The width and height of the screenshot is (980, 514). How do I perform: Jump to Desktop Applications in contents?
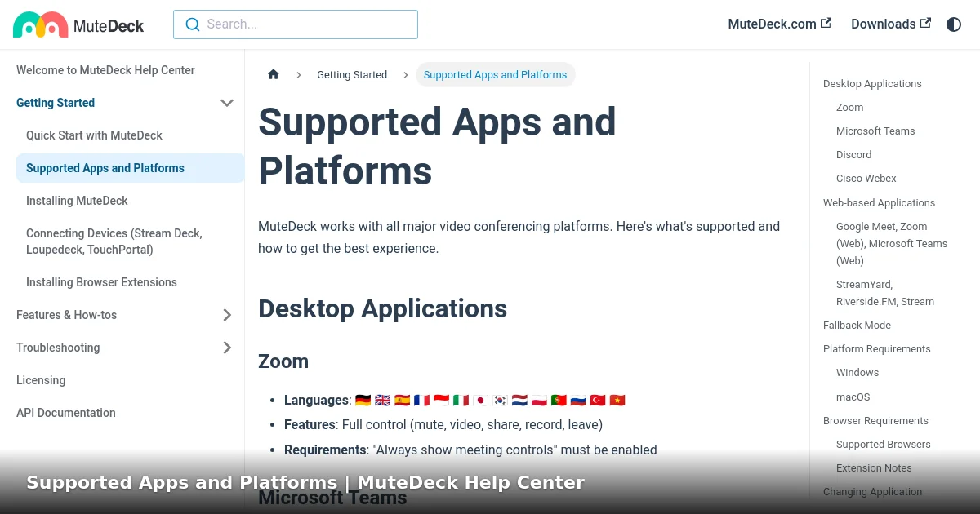(872, 84)
